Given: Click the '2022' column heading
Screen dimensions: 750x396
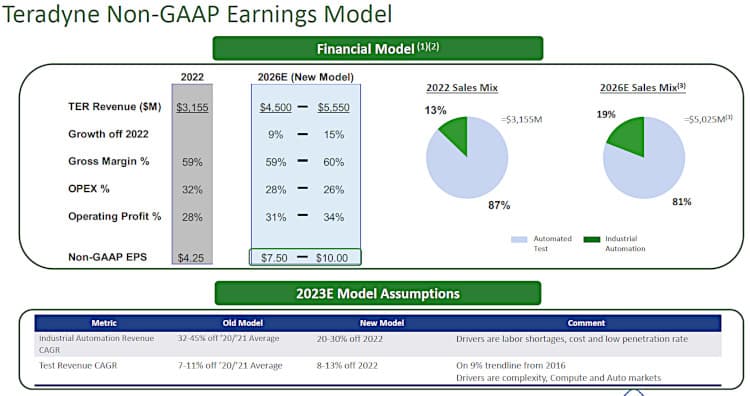Looking at the screenshot, I should (x=192, y=77).
